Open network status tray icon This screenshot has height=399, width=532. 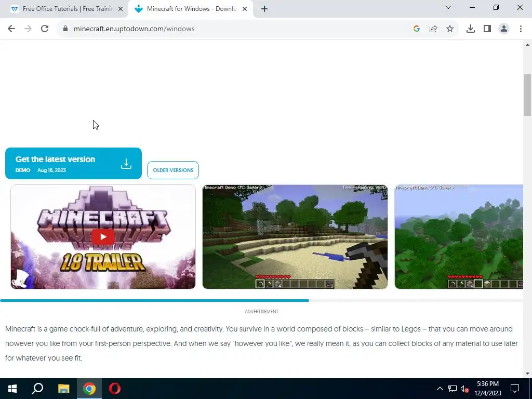click(453, 389)
